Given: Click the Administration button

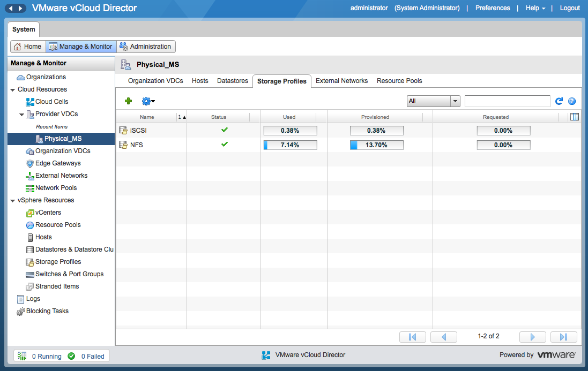Looking at the screenshot, I should 146,47.
